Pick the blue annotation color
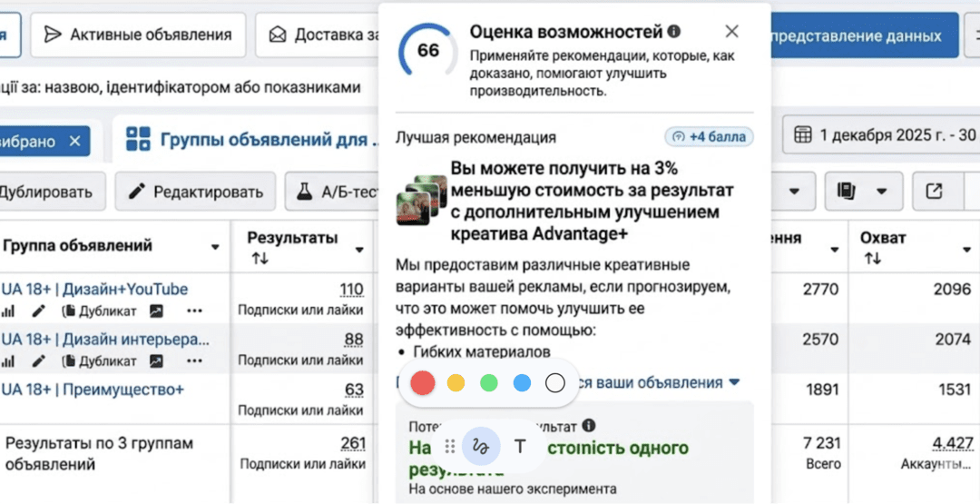The width and height of the screenshot is (980, 504). click(522, 382)
